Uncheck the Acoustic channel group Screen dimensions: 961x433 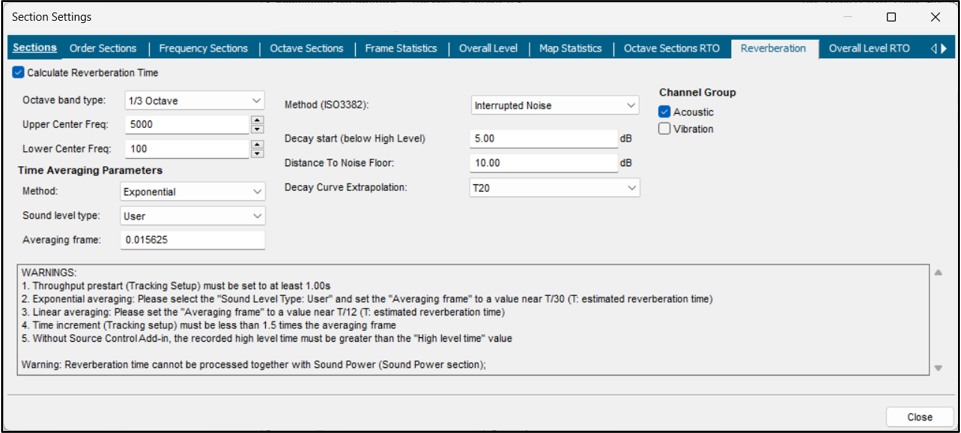point(665,112)
